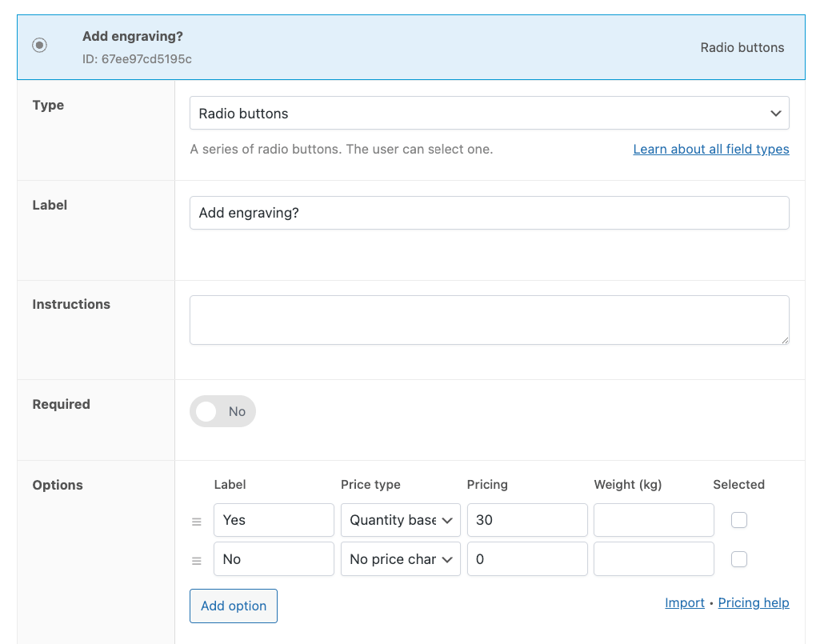Click the Yes option label field
The height and width of the screenshot is (644, 820).
point(274,520)
